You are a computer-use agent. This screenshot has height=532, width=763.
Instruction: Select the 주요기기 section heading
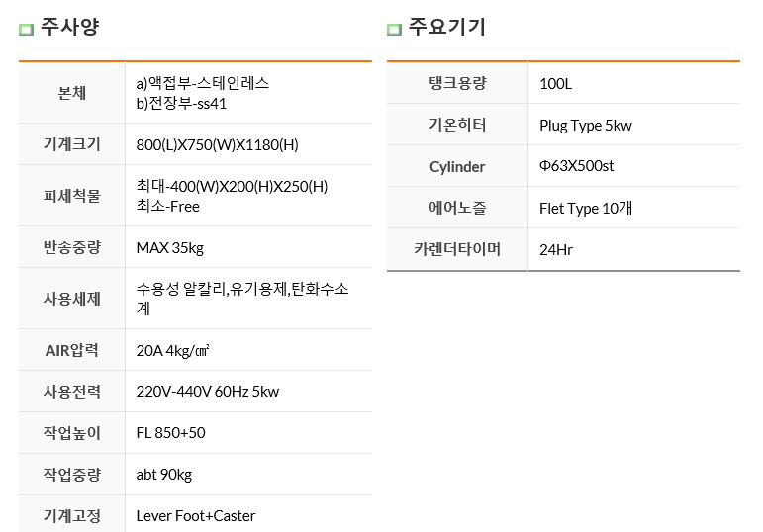(x=446, y=27)
